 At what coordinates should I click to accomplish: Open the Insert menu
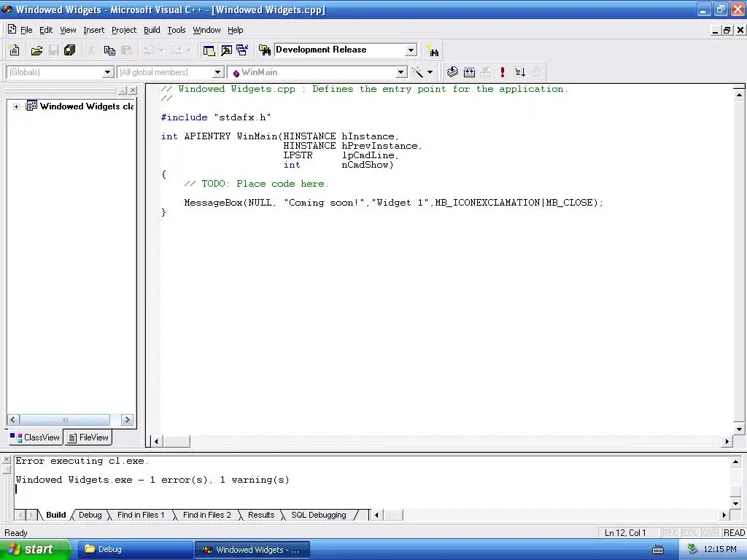click(x=93, y=30)
